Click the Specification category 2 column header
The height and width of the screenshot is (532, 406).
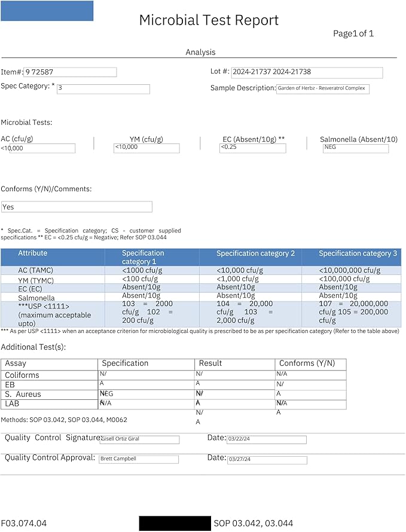click(x=255, y=253)
